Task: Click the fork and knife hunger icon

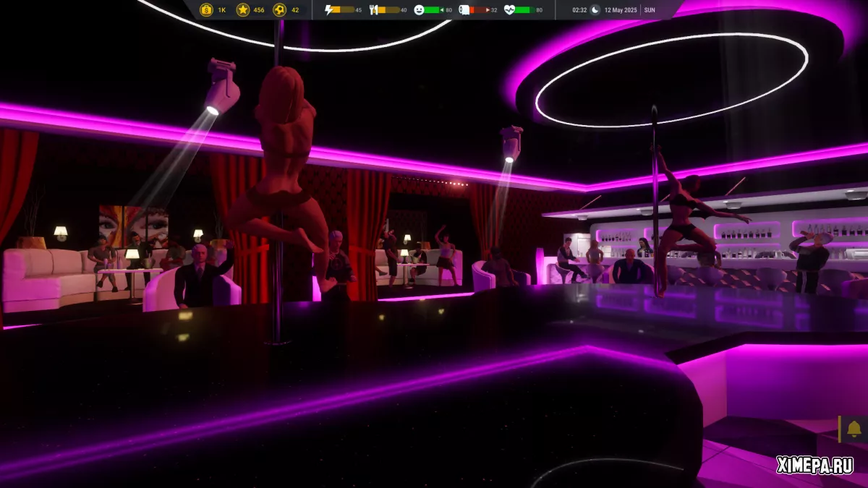Action: click(374, 10)
